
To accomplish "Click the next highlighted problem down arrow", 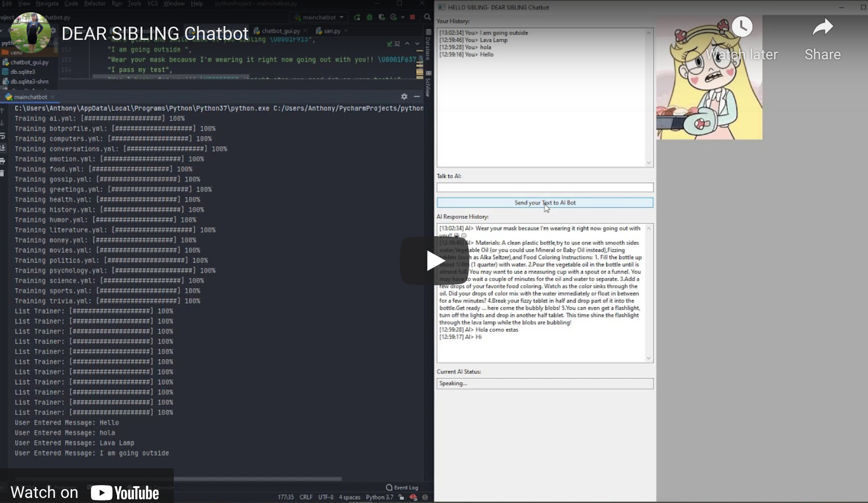I will (417, 44).
